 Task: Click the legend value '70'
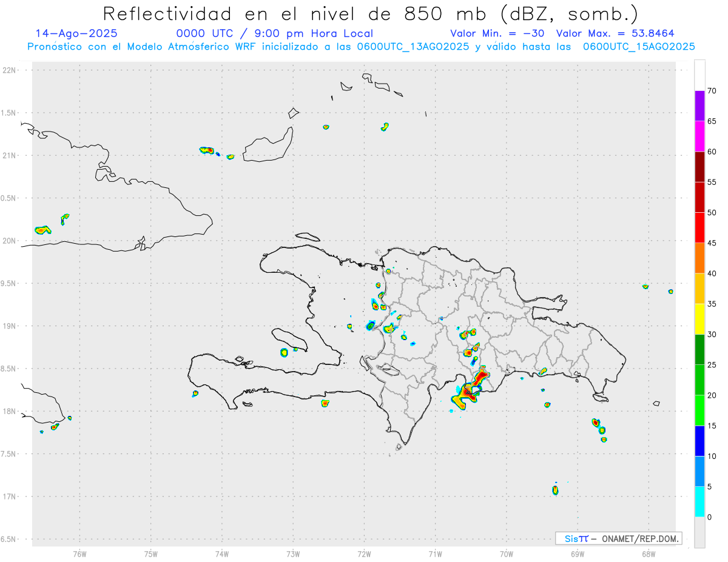(x=712, y=91)
